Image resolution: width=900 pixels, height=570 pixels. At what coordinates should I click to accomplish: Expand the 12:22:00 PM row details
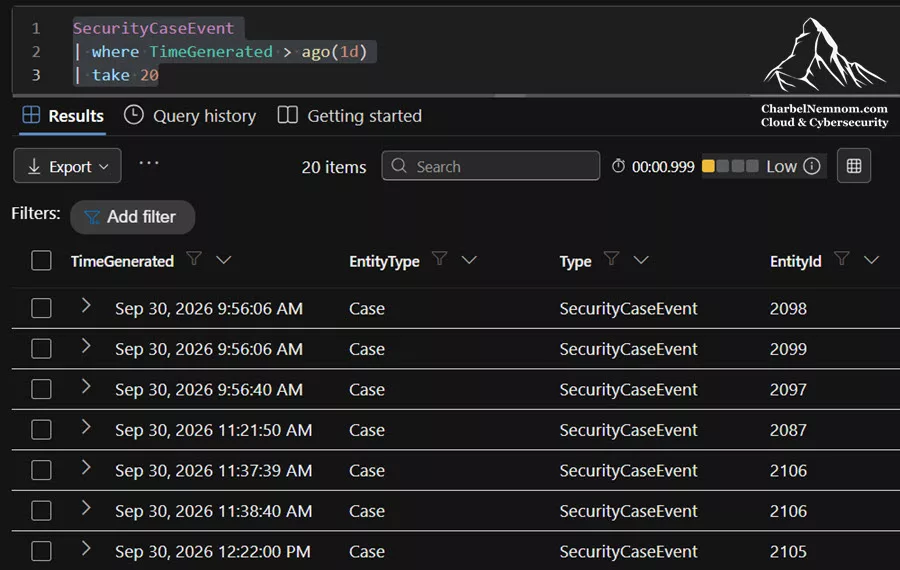[86, 548]
